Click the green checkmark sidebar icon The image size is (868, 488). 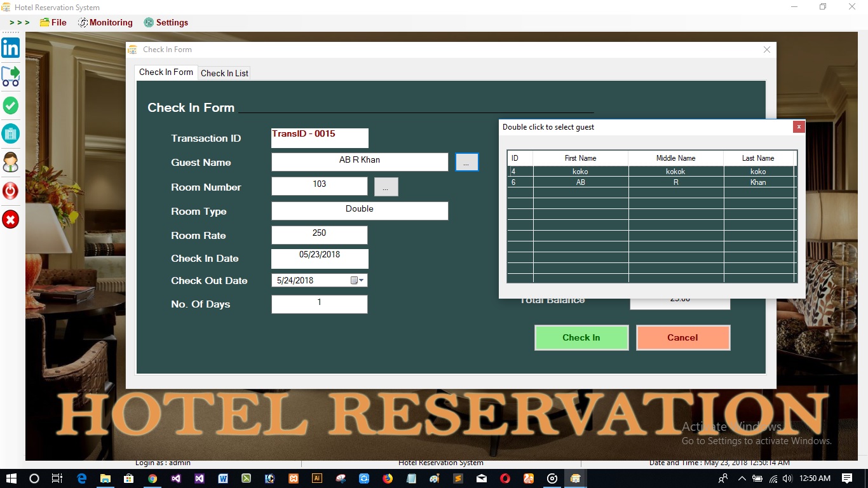[x=10, y=105]
